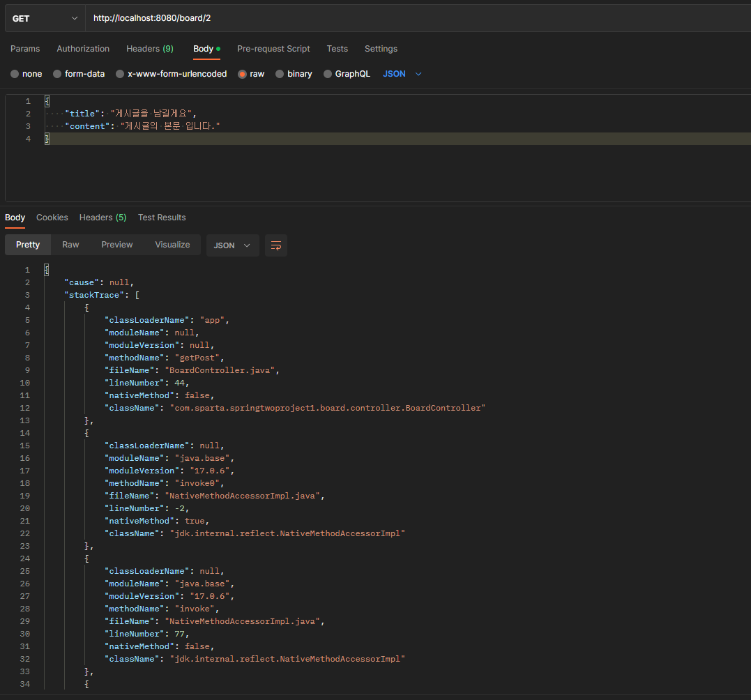Choose the Visualize response view
This screenshot has height=700, width=751.
[x=172, y=245]
